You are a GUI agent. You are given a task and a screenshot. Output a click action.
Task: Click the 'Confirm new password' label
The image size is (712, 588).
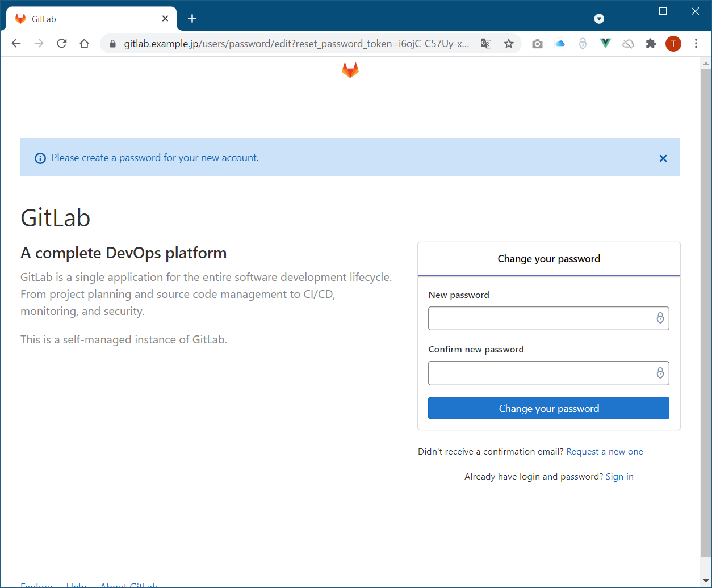[476, 350]
